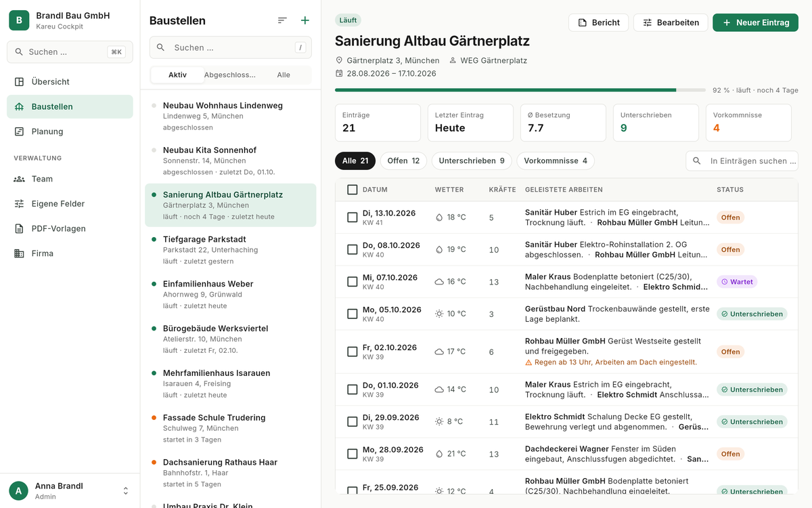Click the PDF-Vorlagen document icon
The width and height of the screenshot is (812, 508).
click(19, 229)
